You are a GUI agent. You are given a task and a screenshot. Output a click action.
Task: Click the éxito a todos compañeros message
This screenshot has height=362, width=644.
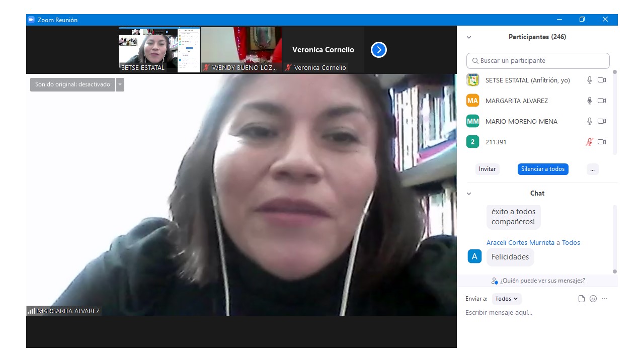(514, 217)
